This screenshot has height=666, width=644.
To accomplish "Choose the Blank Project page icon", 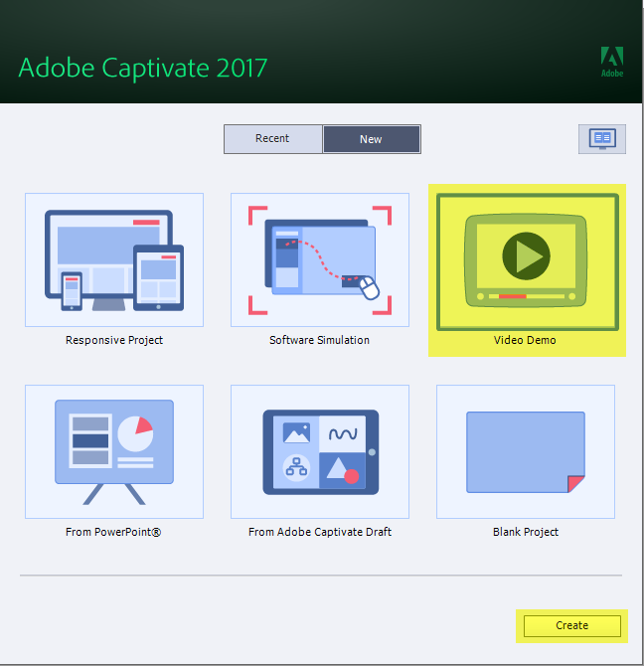I will click(x=526, y=451).
